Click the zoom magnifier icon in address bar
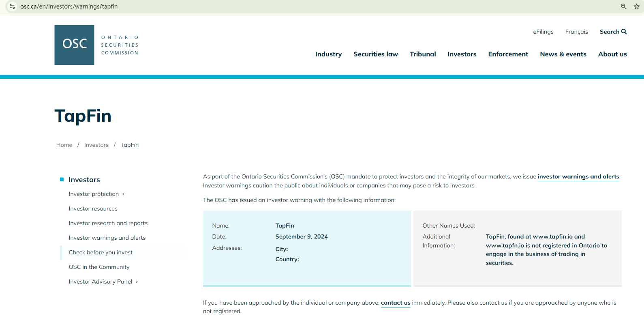644x316 pixels. pos(624,6)
